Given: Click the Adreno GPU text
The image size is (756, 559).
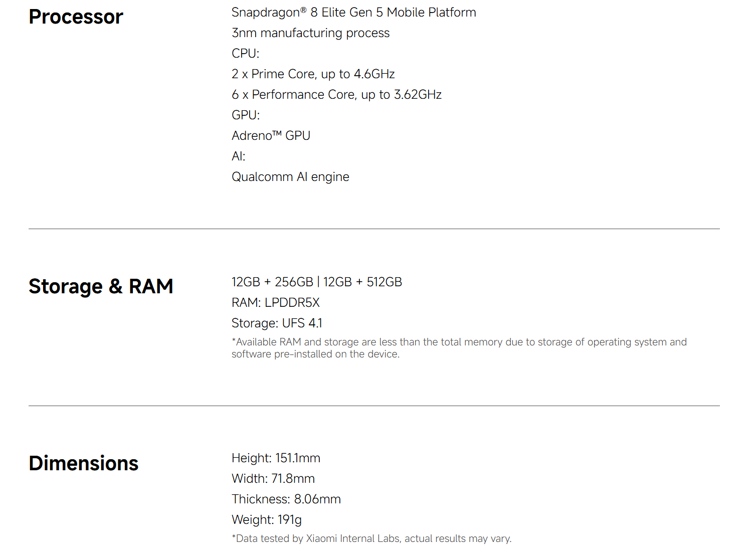Looking at the screenshot, I should point(271,136).
